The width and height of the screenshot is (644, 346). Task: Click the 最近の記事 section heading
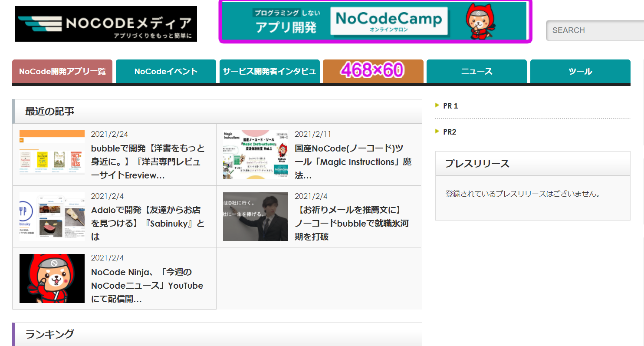point(49,111)
